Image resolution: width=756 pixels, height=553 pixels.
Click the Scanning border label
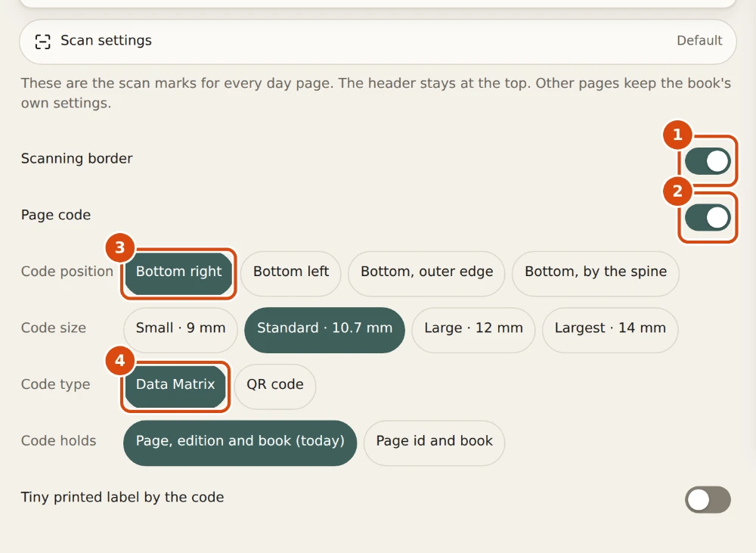(76, 159)
